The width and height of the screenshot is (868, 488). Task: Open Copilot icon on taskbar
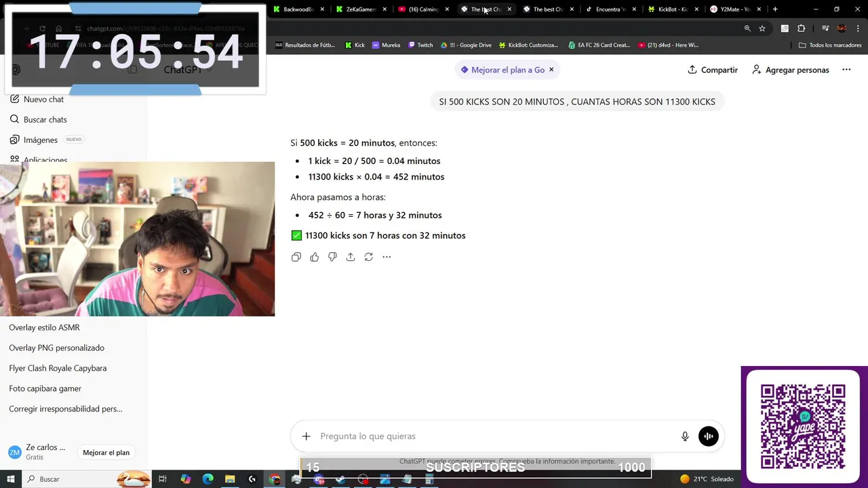(186, 479)
